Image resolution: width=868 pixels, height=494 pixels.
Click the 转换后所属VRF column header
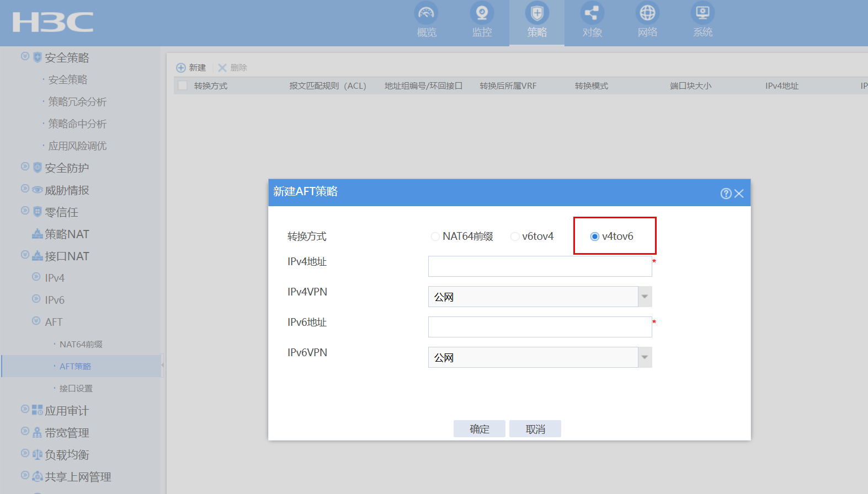(x=508, y=86)
